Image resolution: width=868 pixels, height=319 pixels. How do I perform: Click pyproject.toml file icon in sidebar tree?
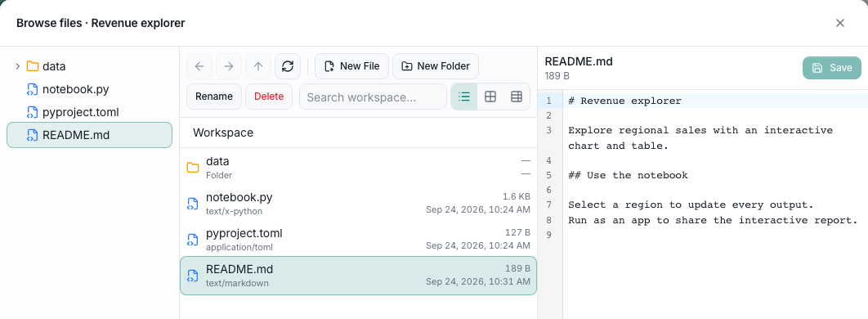(33, 112)
